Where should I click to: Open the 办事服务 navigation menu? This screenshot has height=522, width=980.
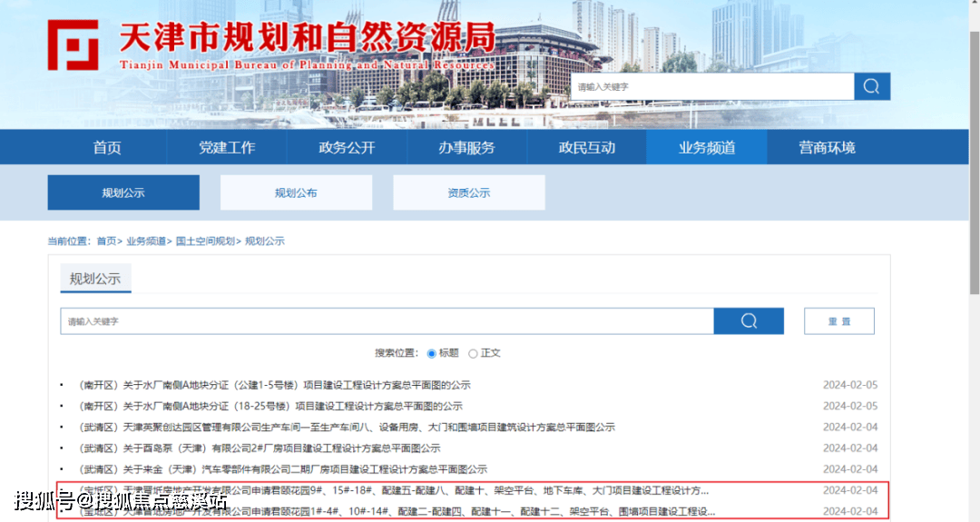click(x=467, y=148)
